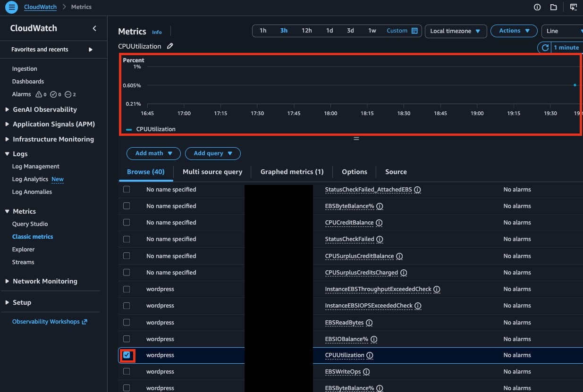Uncheck the wordpress CPUUtilization checkbox
Viewport: 583px width, 392px height.
point(127,355)
